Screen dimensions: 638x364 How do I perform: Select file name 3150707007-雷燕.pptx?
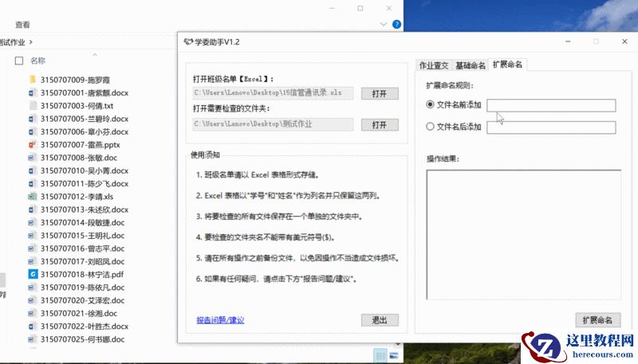[81, 145]
